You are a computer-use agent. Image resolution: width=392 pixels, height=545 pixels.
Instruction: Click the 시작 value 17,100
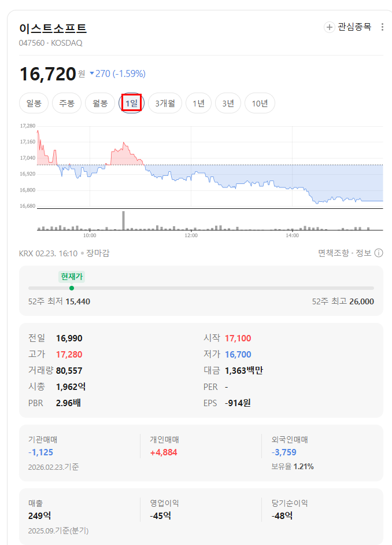pos(238,338)
